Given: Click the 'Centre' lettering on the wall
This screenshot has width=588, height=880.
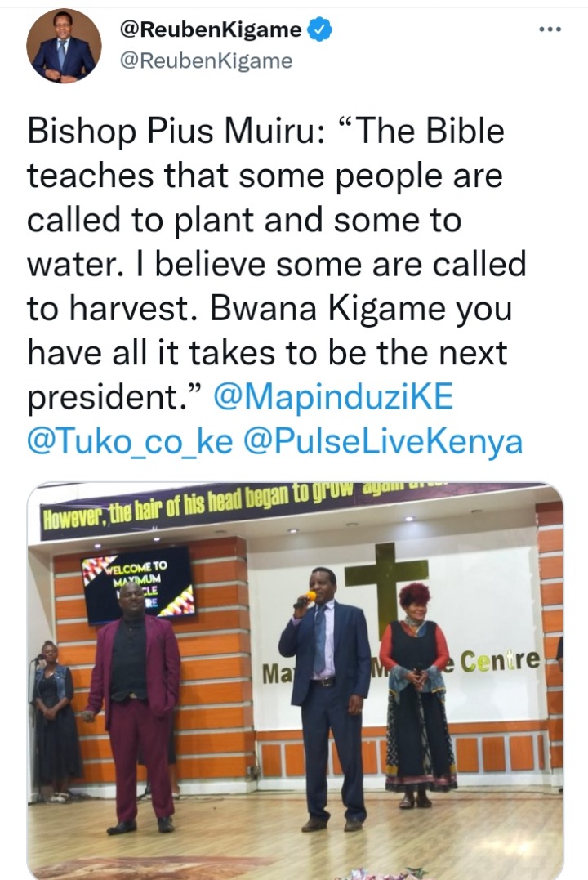Looking at the screenshot, I should pos(499,661).
